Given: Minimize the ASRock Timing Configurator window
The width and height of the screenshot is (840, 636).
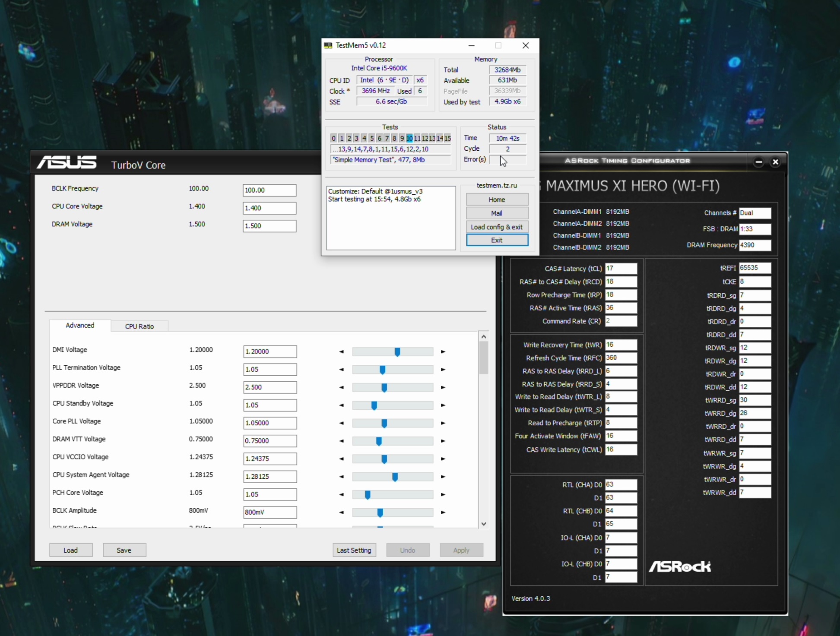Looking at the screenshot, I should (758, 161).
